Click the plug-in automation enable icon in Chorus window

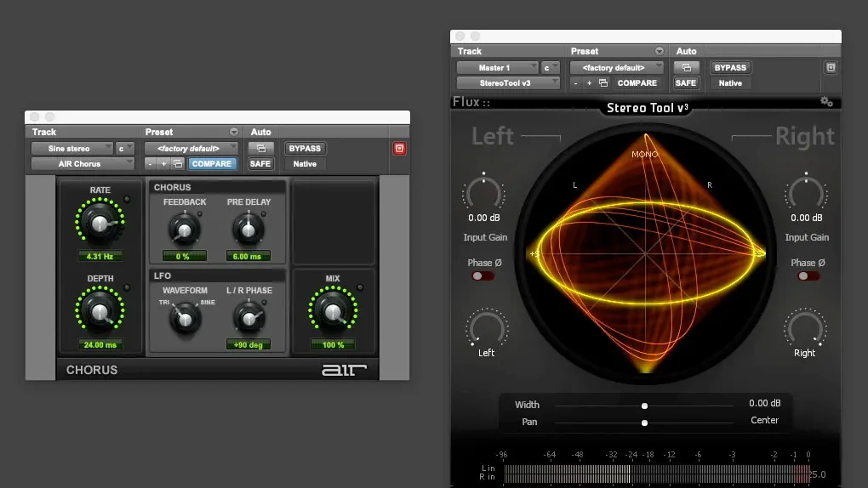[260, 148]
